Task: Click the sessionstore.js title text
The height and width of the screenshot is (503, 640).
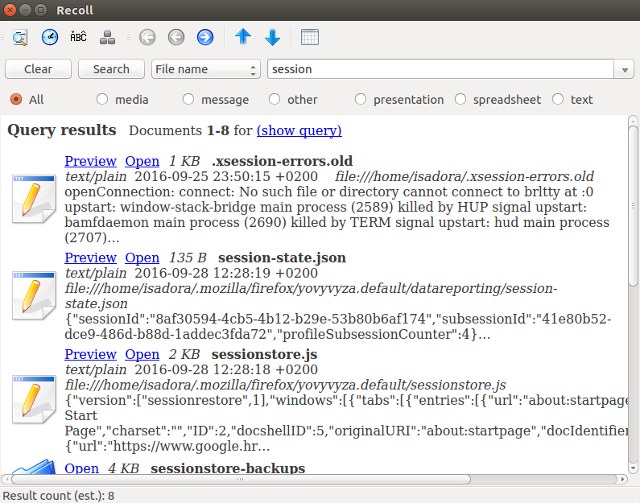Action: click(x=264, y=354)
